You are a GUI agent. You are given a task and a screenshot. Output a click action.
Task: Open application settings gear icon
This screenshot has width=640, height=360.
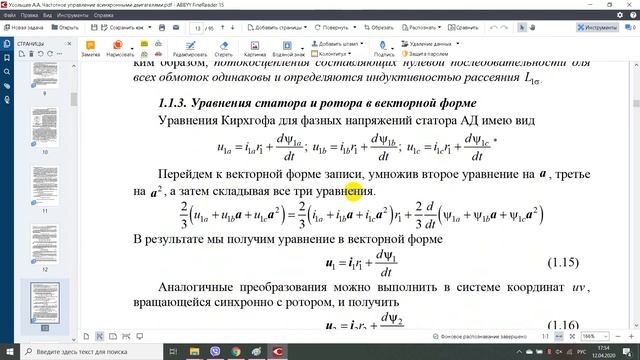point(620,15)
